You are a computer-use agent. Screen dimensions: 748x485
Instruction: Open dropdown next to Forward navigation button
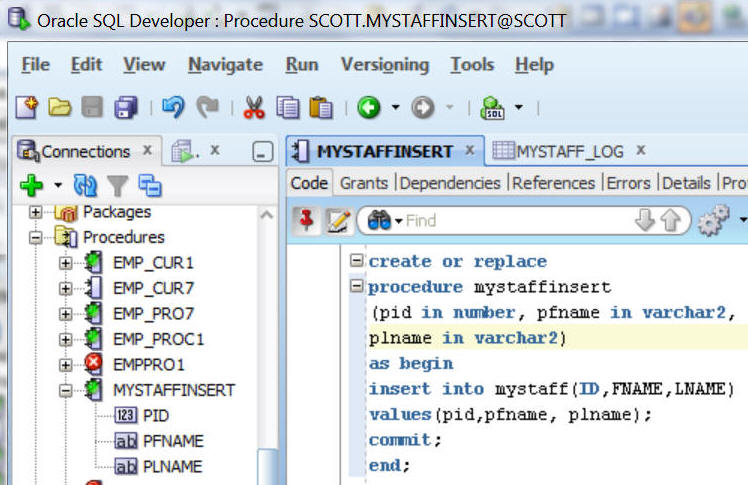[449, 107]
